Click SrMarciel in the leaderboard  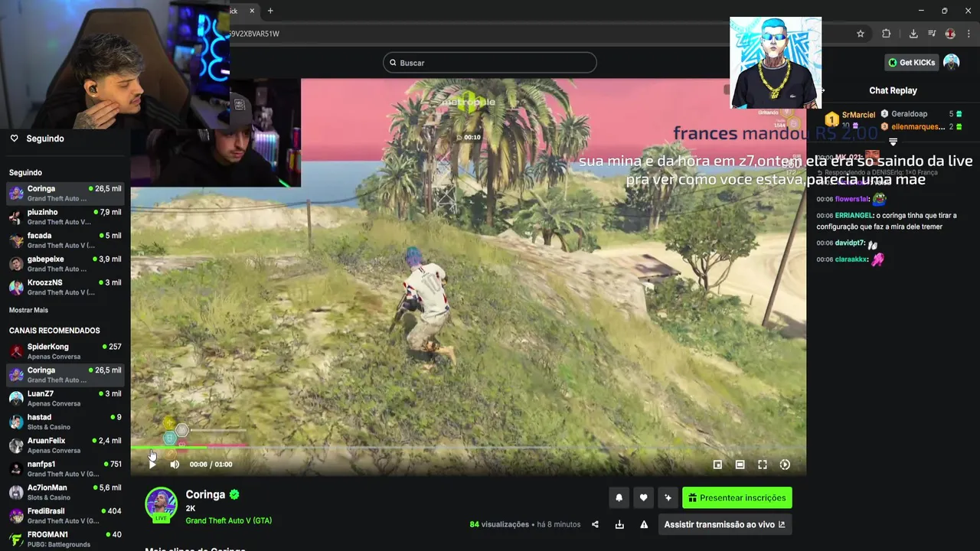coord(858,115)
